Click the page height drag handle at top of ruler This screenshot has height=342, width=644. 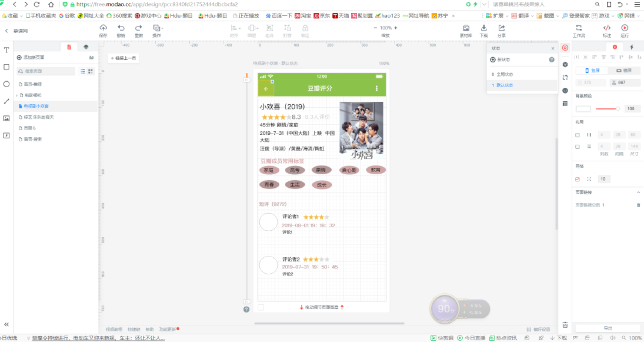[247, 79]
